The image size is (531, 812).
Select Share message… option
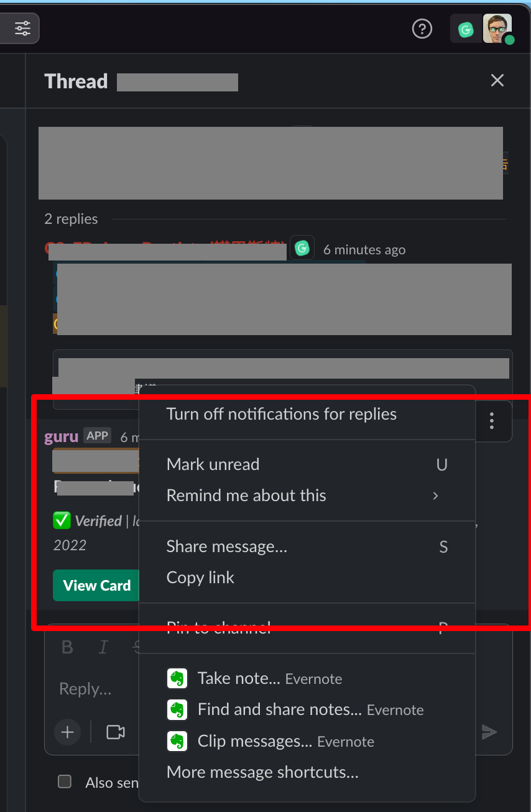tap(307, 547)
